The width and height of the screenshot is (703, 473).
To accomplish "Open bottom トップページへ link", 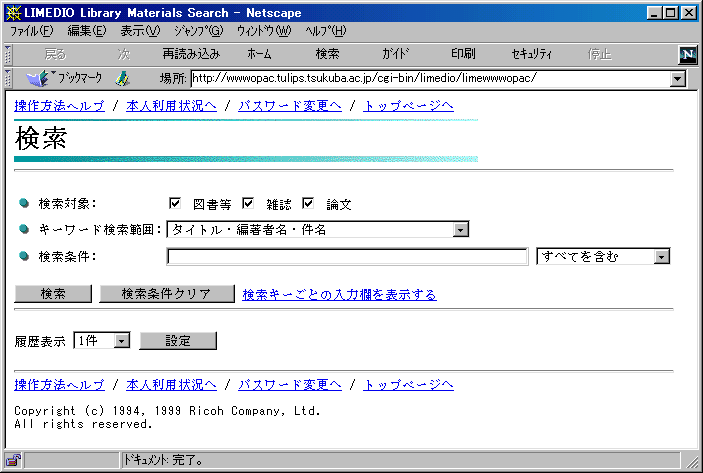I will point(408,385).
